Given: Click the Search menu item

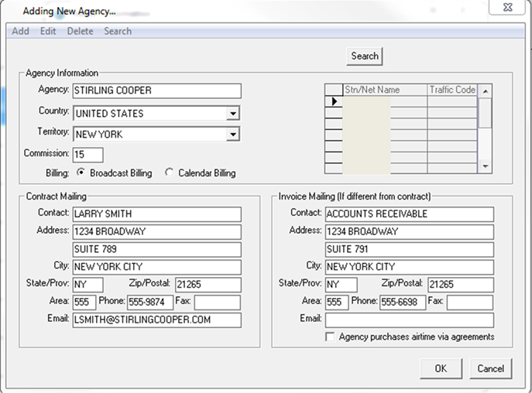Looking at the screenshot, I should click(118, 31).
